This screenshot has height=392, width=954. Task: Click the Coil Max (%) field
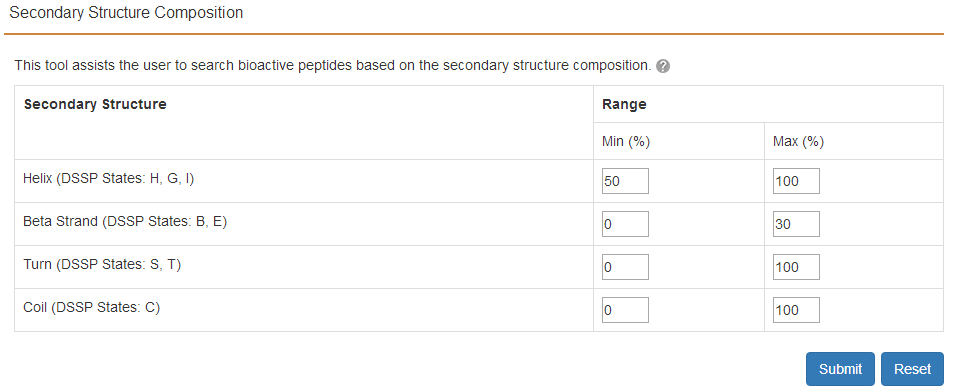click(796, 310)
